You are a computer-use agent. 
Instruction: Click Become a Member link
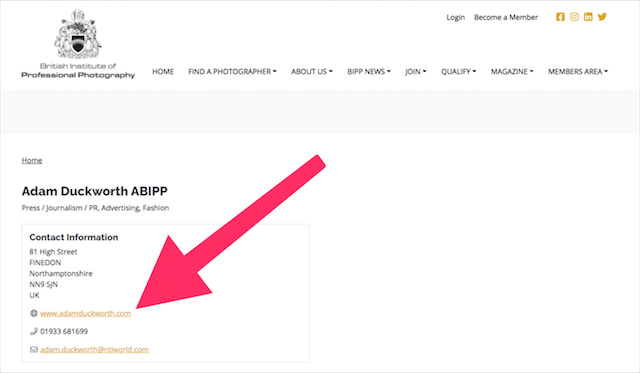pos(506,17)
